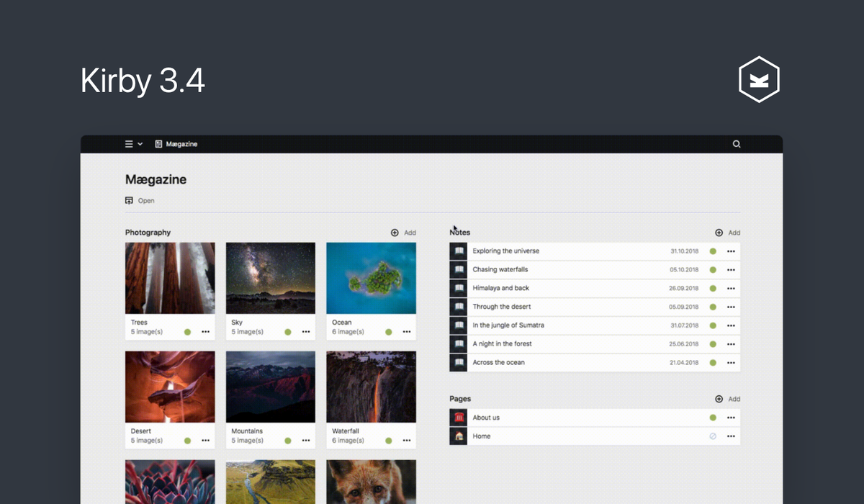The image size is (864, 504).
Task: Change status of In the jungle of Sumatra
Action: (713, 325)
